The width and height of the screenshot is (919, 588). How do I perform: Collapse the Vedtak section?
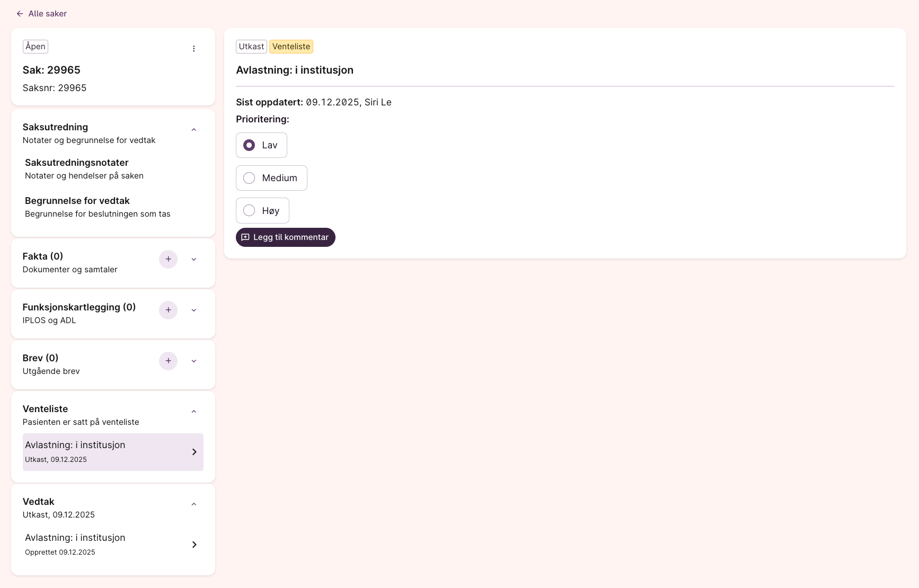[x=193, y=504]
